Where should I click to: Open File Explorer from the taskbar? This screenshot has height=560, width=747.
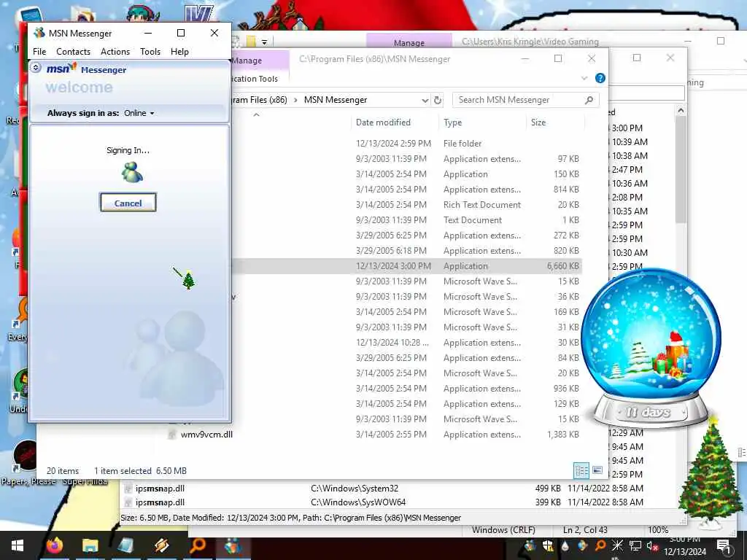[90, 545]
